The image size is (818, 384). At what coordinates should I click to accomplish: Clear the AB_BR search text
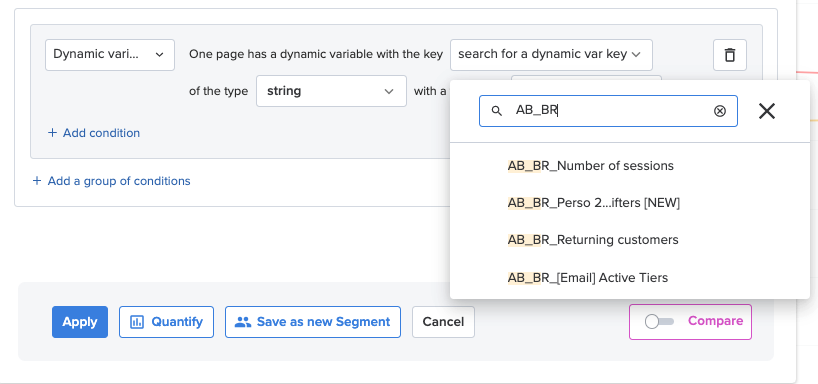720,111
